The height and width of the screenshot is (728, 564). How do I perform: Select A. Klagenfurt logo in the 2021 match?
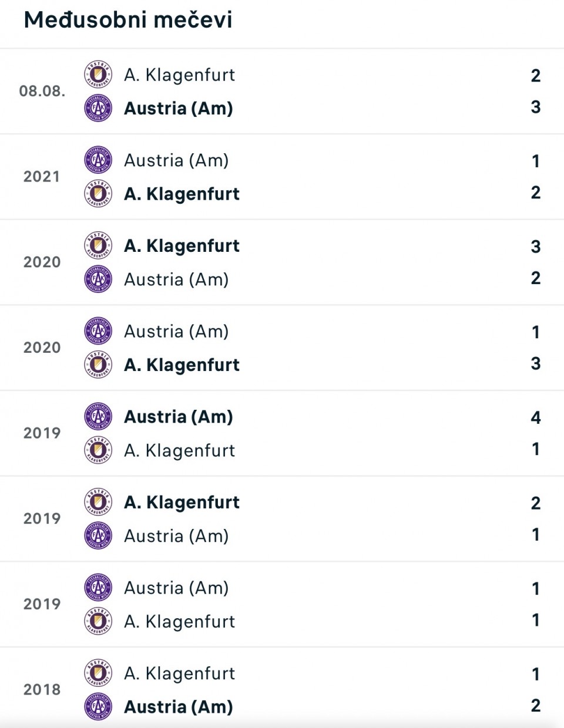click(98, 194)
